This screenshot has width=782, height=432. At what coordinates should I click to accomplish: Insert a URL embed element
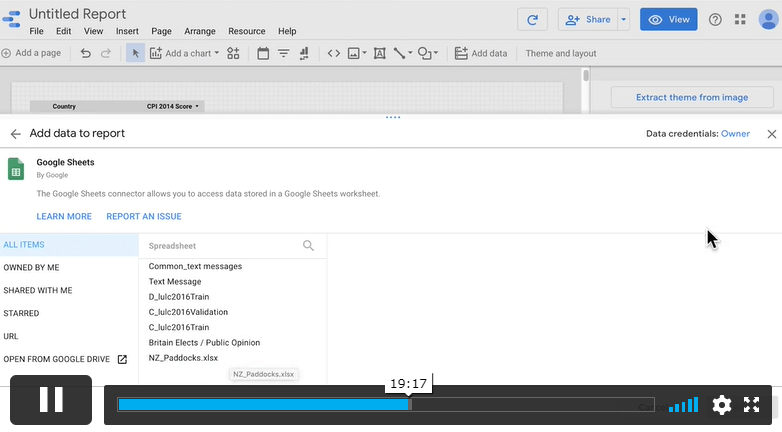[x=334, y=53]
